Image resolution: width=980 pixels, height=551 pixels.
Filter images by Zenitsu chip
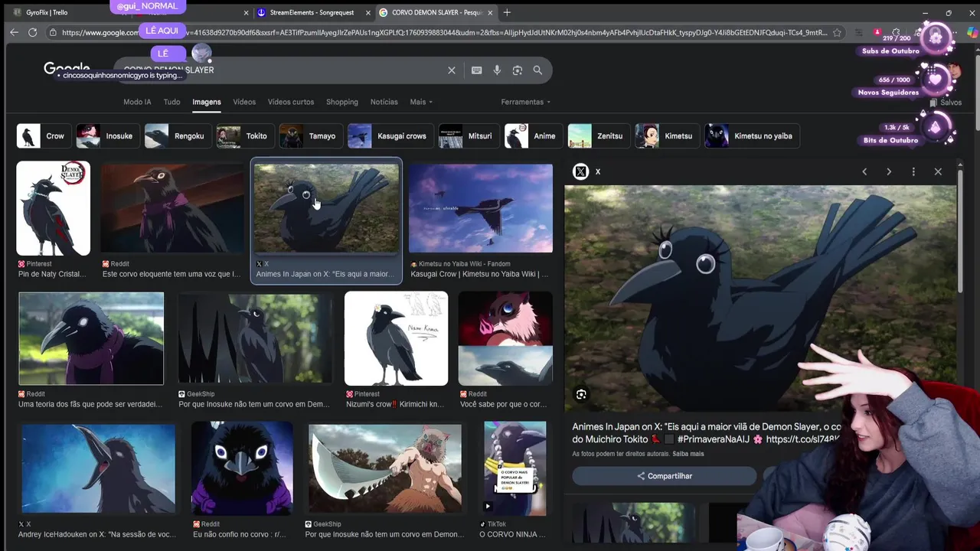click(599, 136)
